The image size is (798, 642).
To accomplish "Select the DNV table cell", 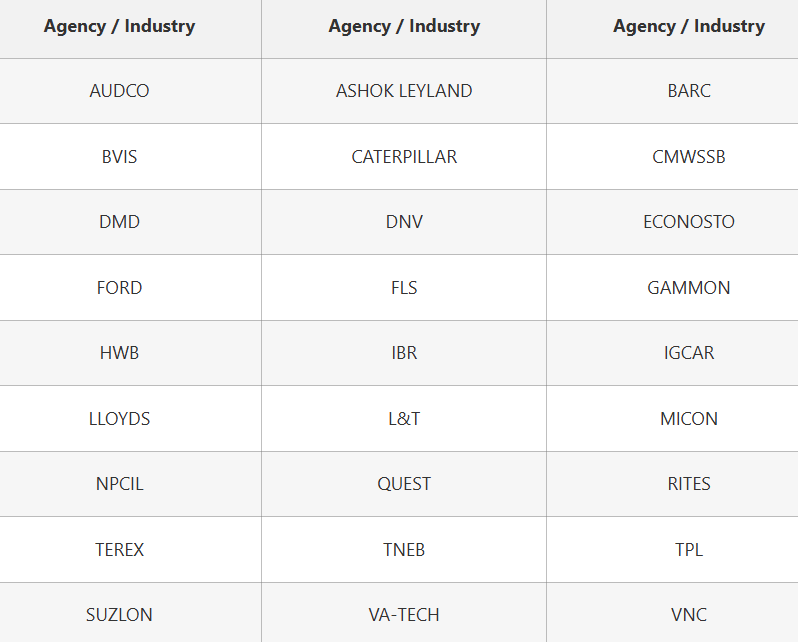I will 404,222.
